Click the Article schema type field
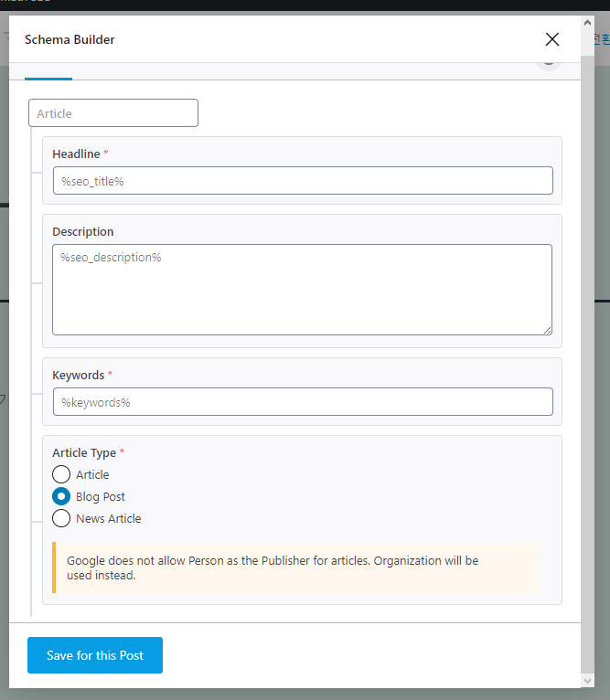The image size is (610, 700). coord(113,113)
